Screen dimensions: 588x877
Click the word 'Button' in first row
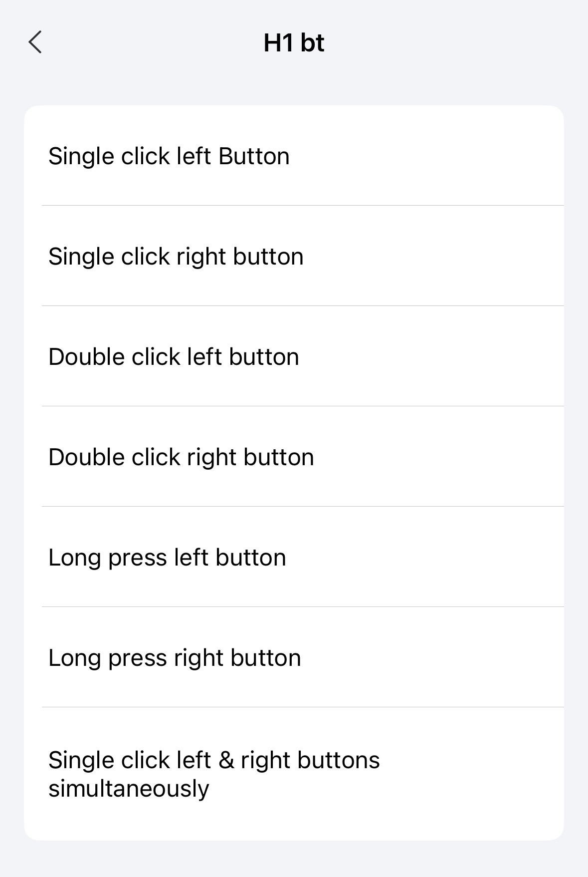tap(254, 156)
